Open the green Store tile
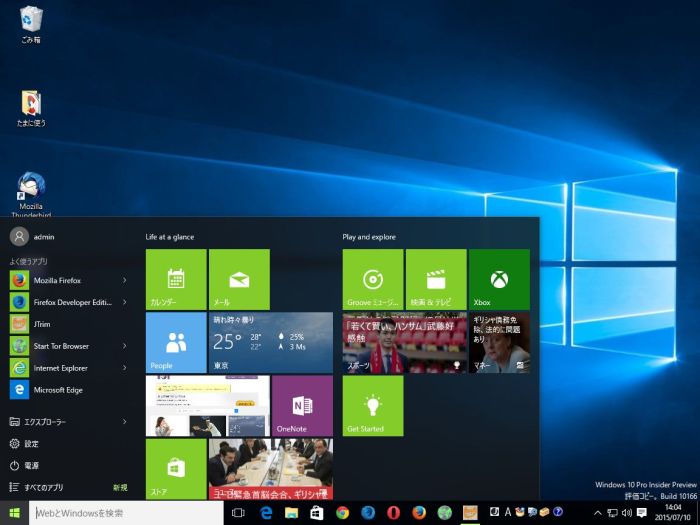This screenshot has height=525, width=700. pos(176,468)
